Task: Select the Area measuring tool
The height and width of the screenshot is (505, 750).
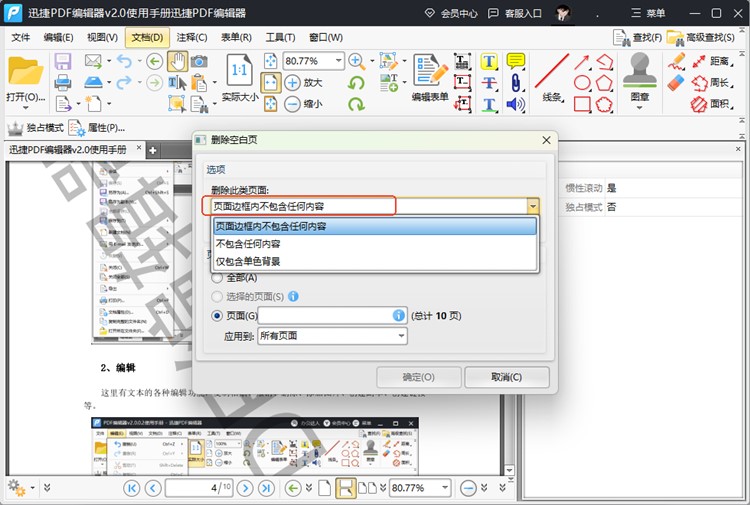Action: tap(712, 104)
